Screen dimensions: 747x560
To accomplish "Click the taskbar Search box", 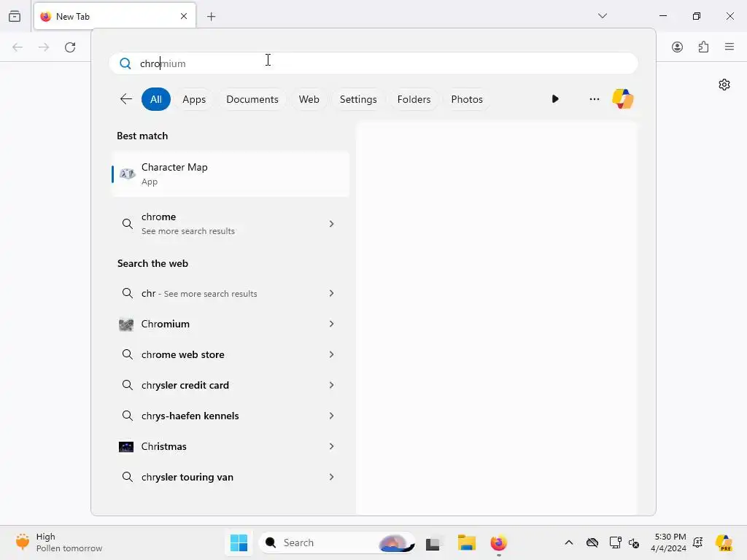I will [337, 542].
